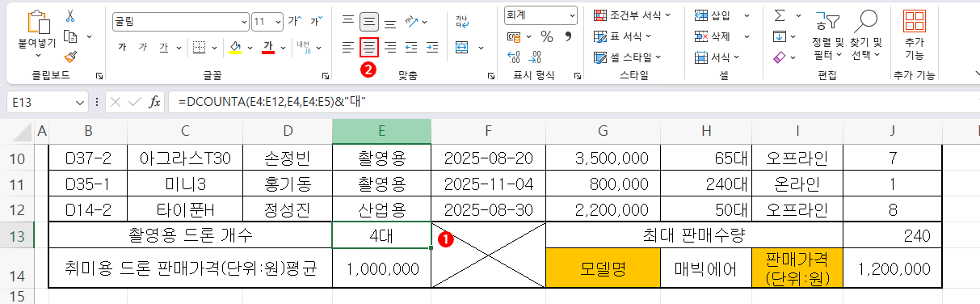
Task: Click the Insert Function fx icon
Action: (x=154, y=103)
